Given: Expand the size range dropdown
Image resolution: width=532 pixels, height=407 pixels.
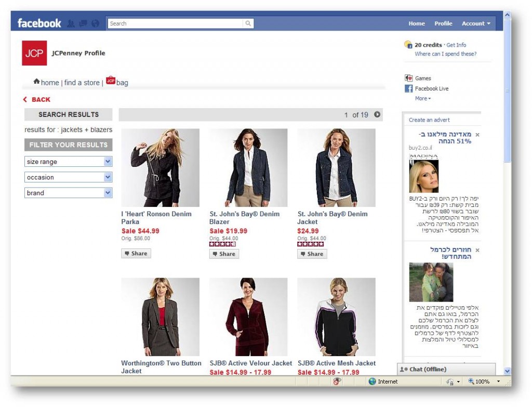Looking at the screenshot, I should (108, 162).
